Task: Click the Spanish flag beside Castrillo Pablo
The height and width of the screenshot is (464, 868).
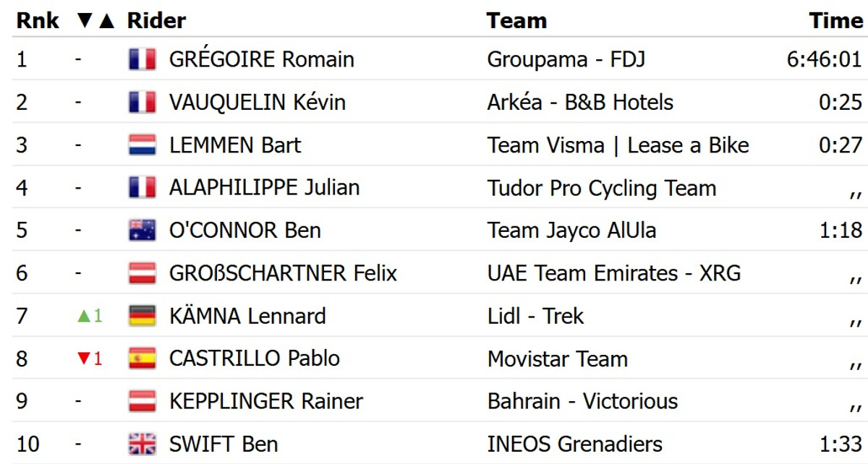Action: (x=142, y=358)
